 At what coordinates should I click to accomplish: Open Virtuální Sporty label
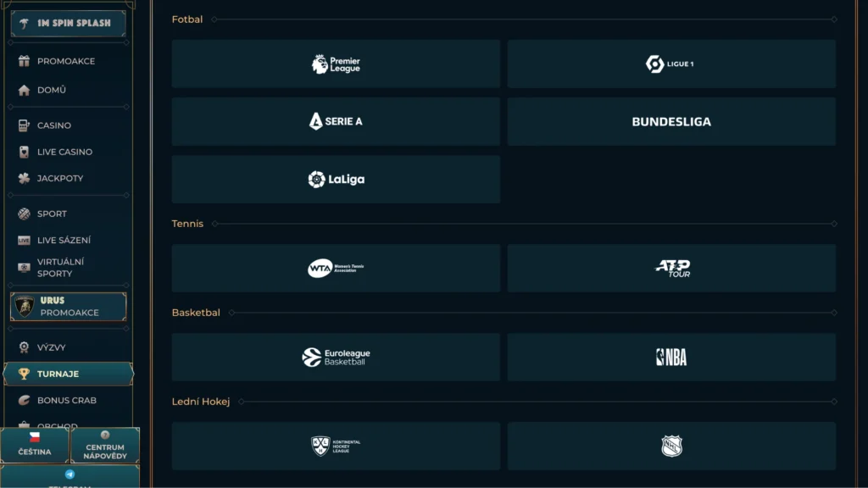(60, 268)
